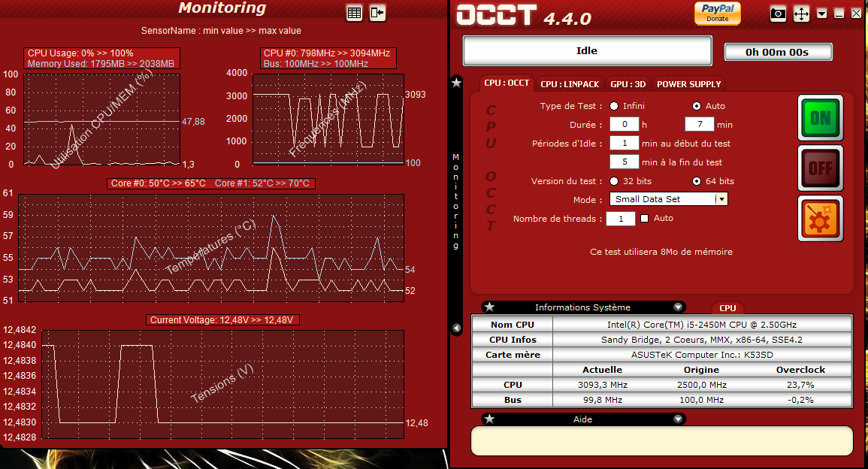Click the Fréquences graph
This screenshot has height=469, width=868.
[328, 120]
